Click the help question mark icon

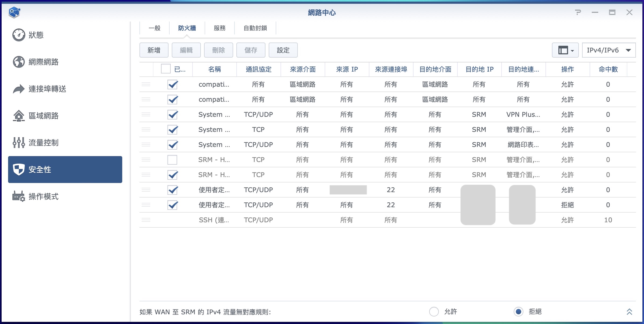(x=578, y=12)
